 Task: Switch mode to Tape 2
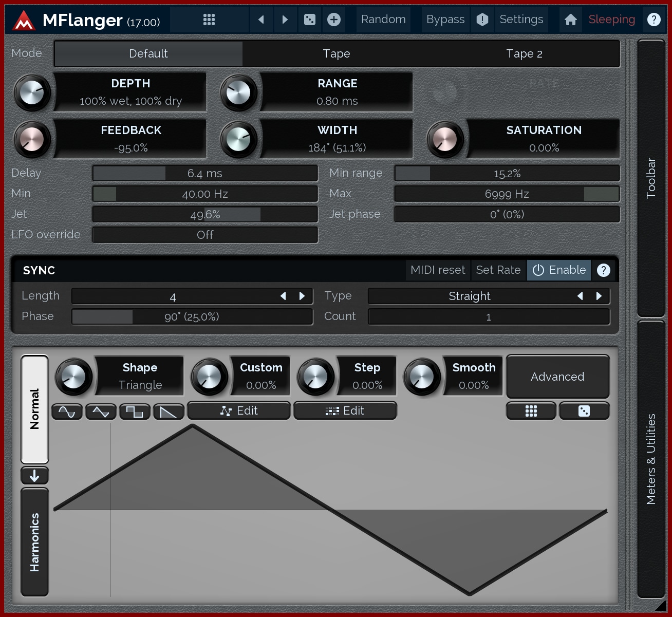(x=524, y=54)
